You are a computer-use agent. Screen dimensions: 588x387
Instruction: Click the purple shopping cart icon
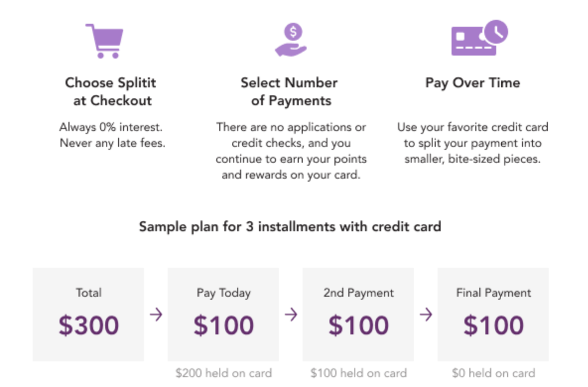[105, 41]
